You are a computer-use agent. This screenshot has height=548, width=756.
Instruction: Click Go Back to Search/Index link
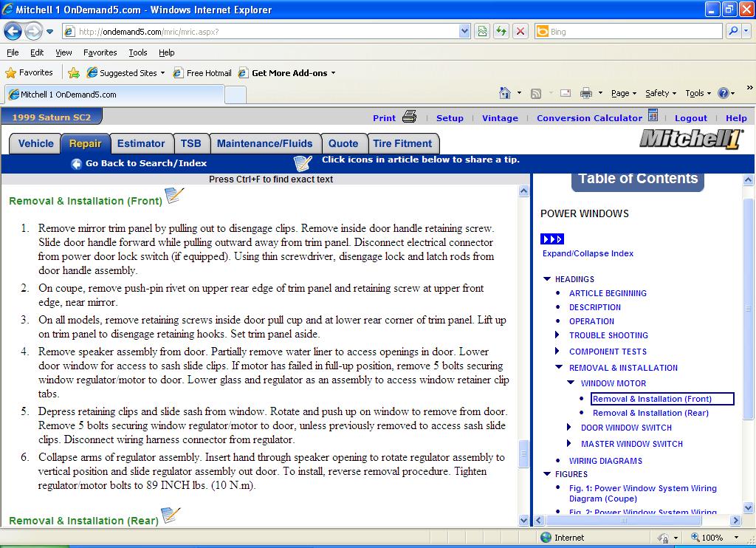(146, 163)
